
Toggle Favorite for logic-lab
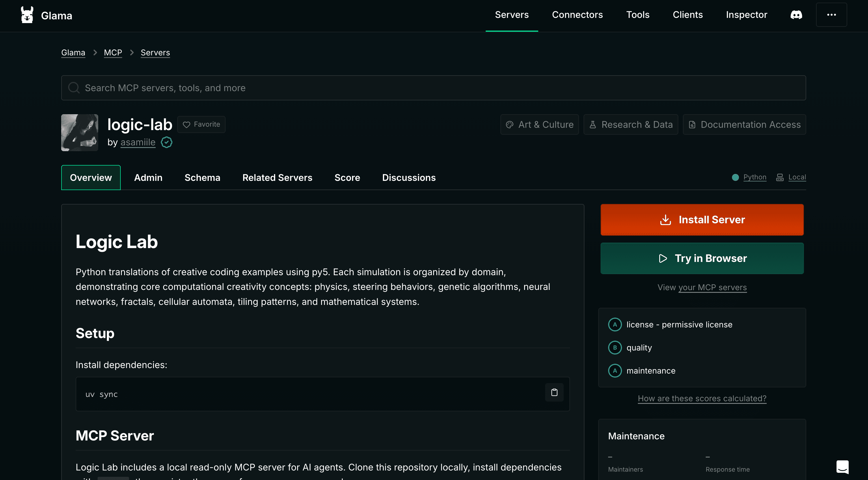pyautogui.click(x=201, y=125)
